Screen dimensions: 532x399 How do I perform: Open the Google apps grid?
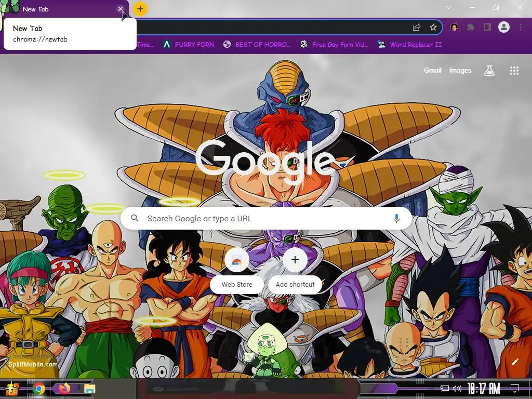coord(514,71)
